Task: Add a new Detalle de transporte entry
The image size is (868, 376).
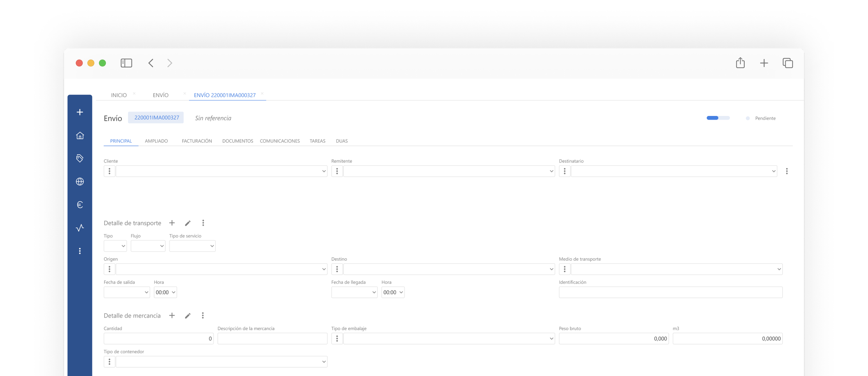Action: click(172, 223)
